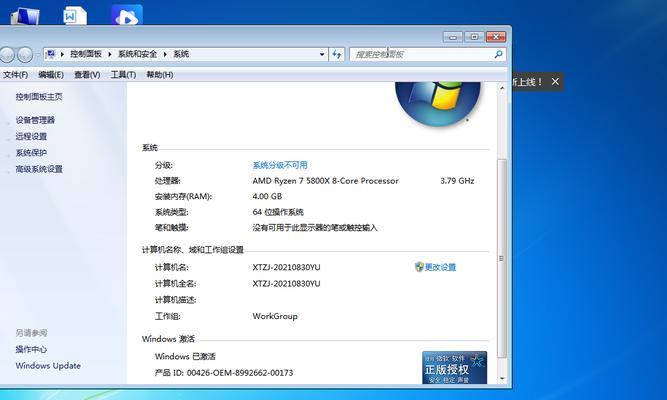667x400 pixels.
Task: Open Windows Update in the sidebar
Action: pyautogui.click(x=48, y=366)
